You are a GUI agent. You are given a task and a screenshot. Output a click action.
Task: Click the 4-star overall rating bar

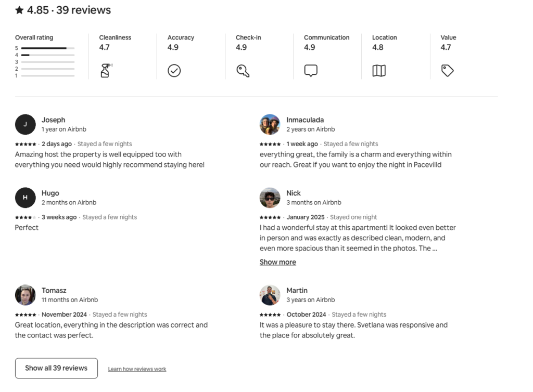(x=47, y=55)
